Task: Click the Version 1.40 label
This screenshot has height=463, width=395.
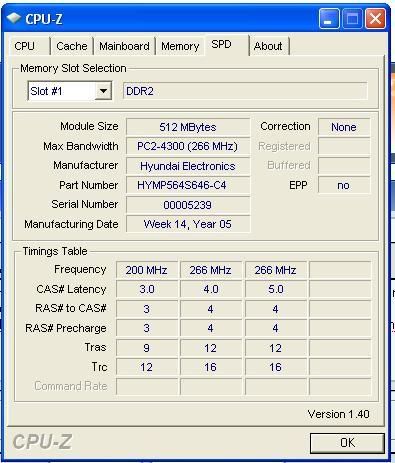Action: coord(339,414)
